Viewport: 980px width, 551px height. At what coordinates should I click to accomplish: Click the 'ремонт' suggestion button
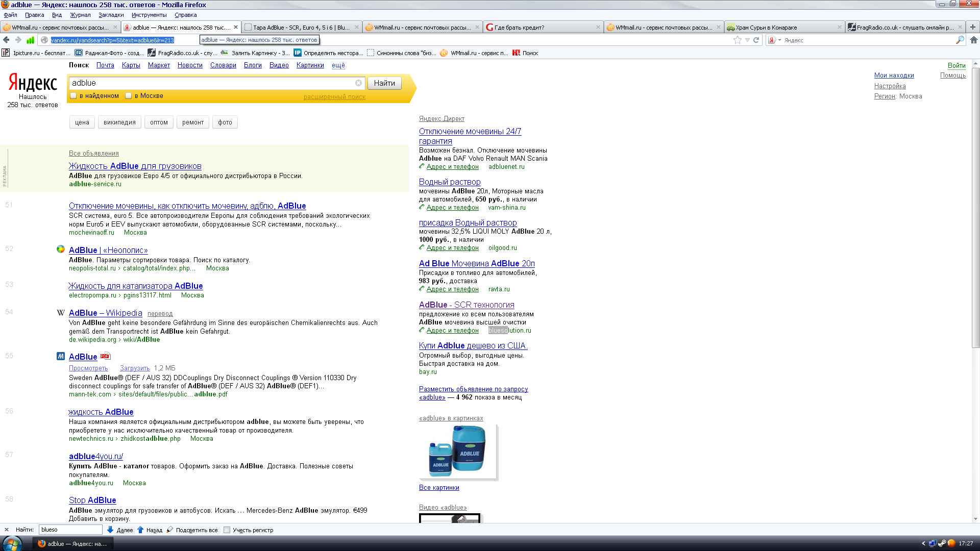click(x=193, y=122)
